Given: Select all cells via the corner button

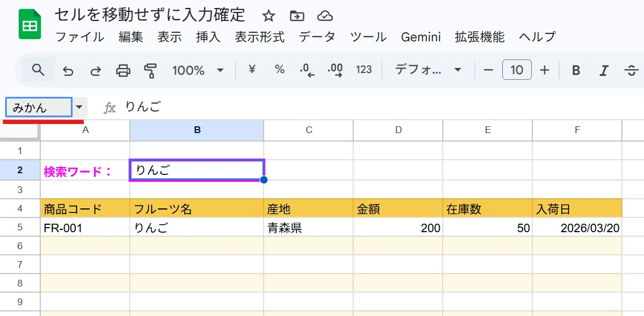Looking at the screenshot, I should tap(20, 130).
